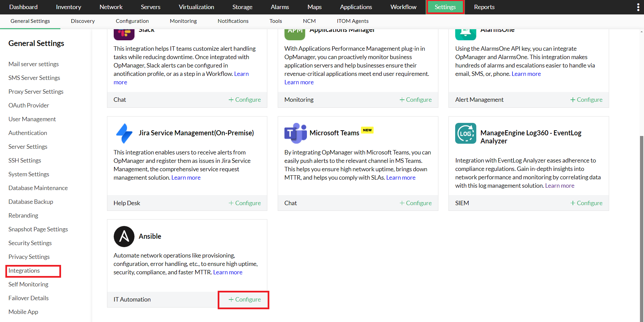The image size is (644, 322).
Task: Click the Microsoft Teams logo icon
Action: [296, 133]
